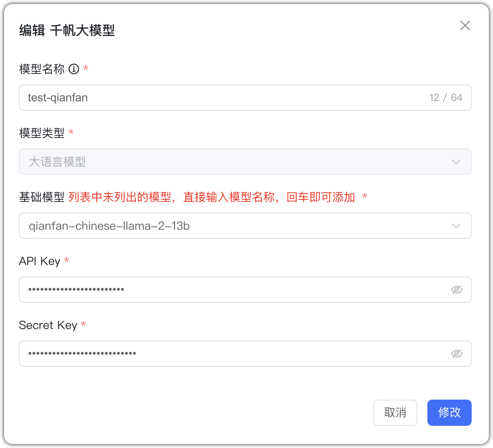This screenshot has height=448, width=493.
Task: Click the info icon beside 模型名称
Action: 74,69
